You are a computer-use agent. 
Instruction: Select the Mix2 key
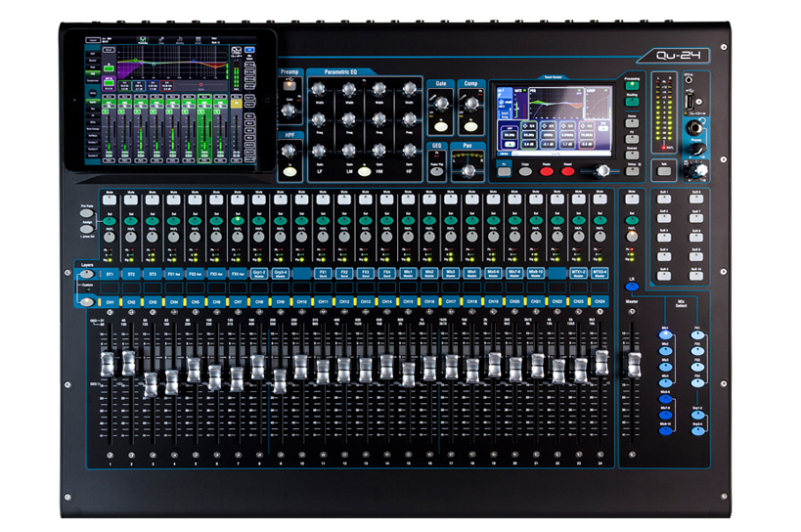click(x=666, y=351)
